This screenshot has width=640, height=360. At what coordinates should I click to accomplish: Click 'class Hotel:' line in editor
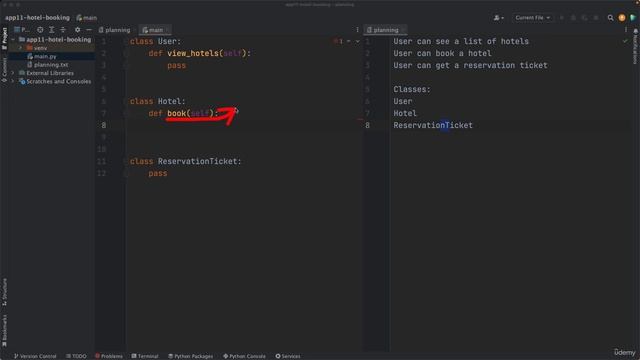[158, 101]
